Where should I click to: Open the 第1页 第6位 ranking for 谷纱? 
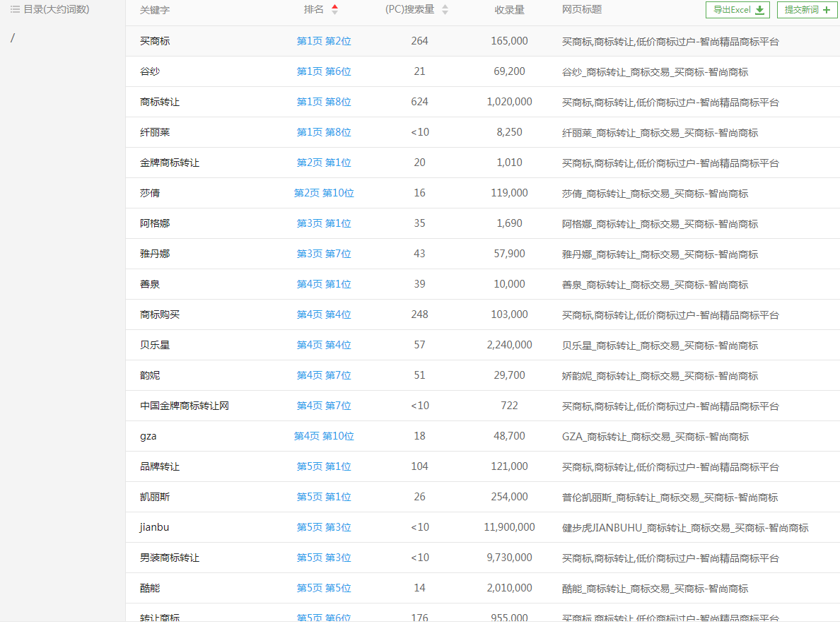point(324,71)
